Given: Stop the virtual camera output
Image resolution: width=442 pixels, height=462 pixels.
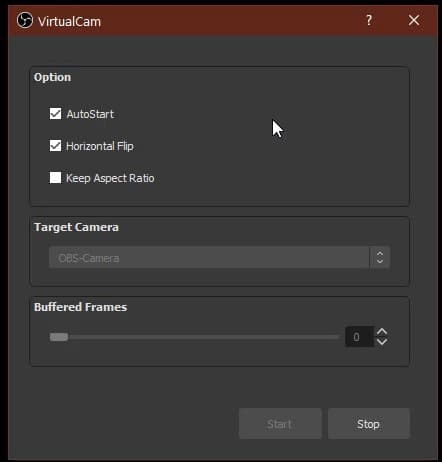Looking at the screenshot, I should click(369, 424).
